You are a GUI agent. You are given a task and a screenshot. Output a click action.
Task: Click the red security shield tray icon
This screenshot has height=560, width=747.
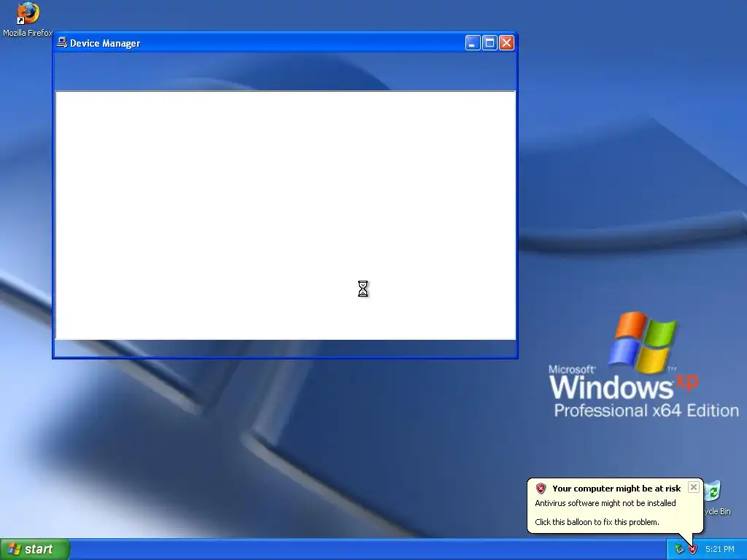tap(693, 549)
